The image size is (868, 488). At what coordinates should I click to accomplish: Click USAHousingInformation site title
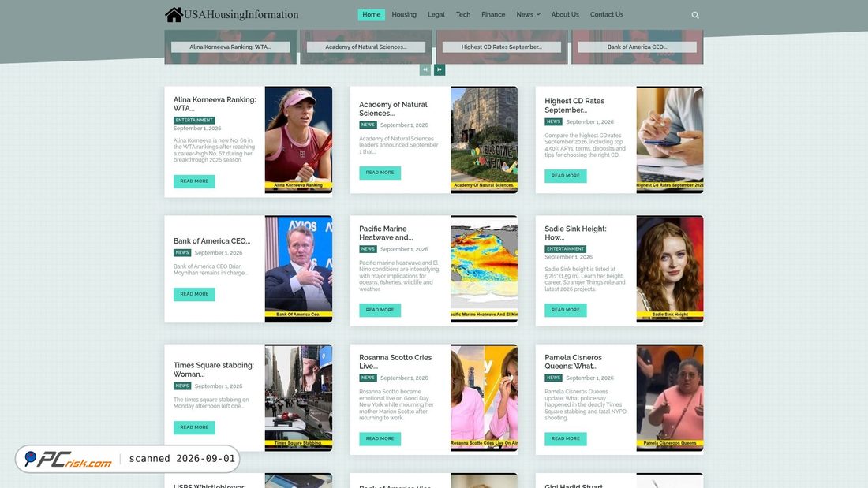(241, 15)
